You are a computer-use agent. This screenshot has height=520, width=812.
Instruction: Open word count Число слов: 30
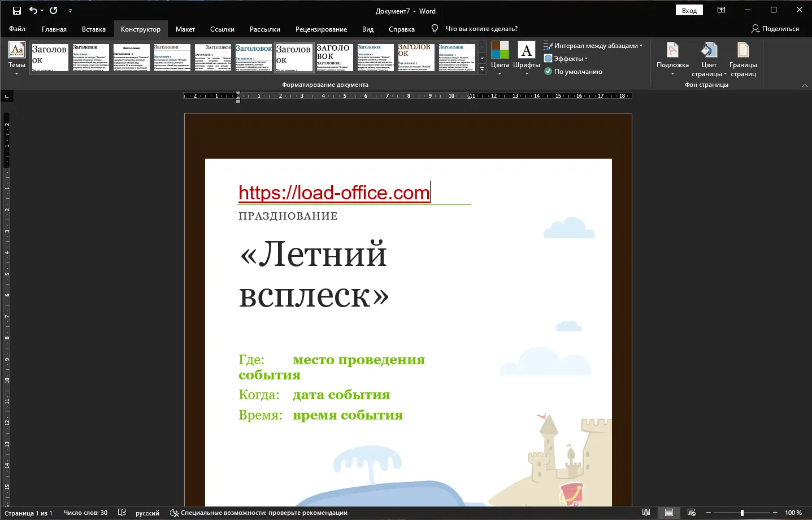point(86,513)
